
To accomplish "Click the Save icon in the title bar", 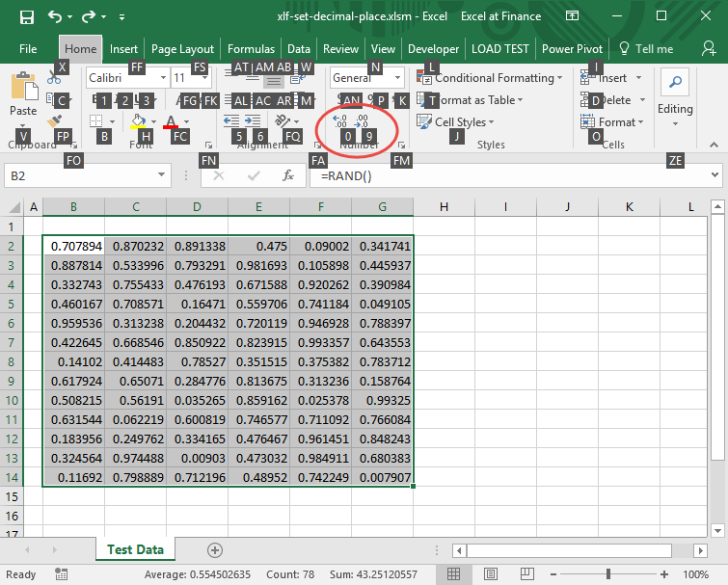I will coord(26,16).
